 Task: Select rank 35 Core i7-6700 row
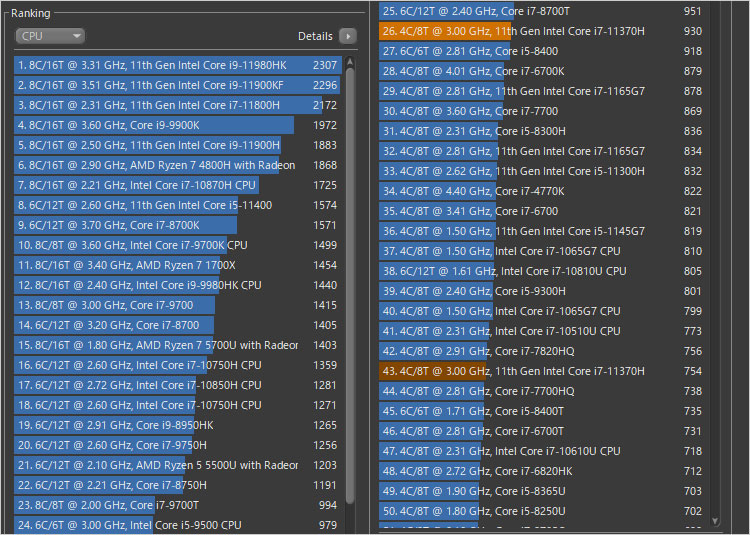pyautogui.click(x=543, y=211)
